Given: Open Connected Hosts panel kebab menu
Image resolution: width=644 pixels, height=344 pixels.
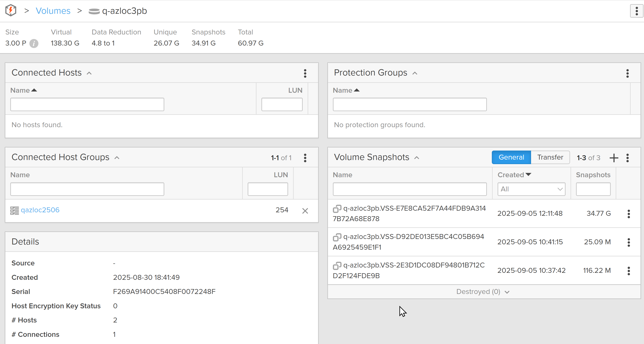Looking at the screenshot, I should (305, 73).
